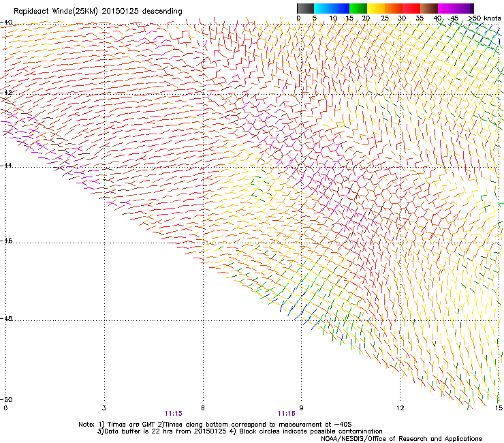Click the note about Times are GMT
The width and height of the screenshot is (504, 443).
point(129,425)
